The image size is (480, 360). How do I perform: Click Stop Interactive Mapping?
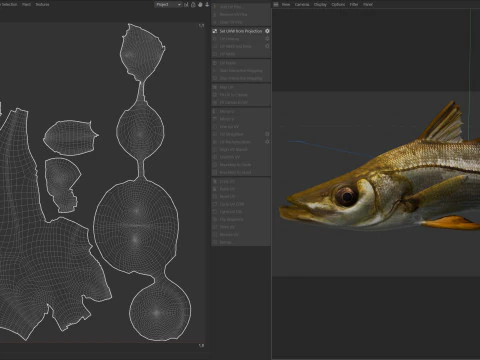pos(241,78)
